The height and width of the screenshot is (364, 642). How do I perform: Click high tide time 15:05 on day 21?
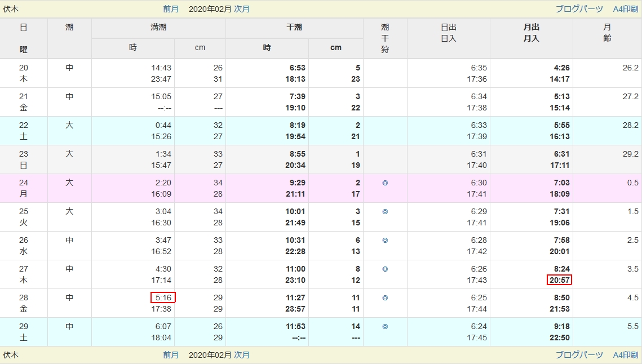tap(161, 96)
